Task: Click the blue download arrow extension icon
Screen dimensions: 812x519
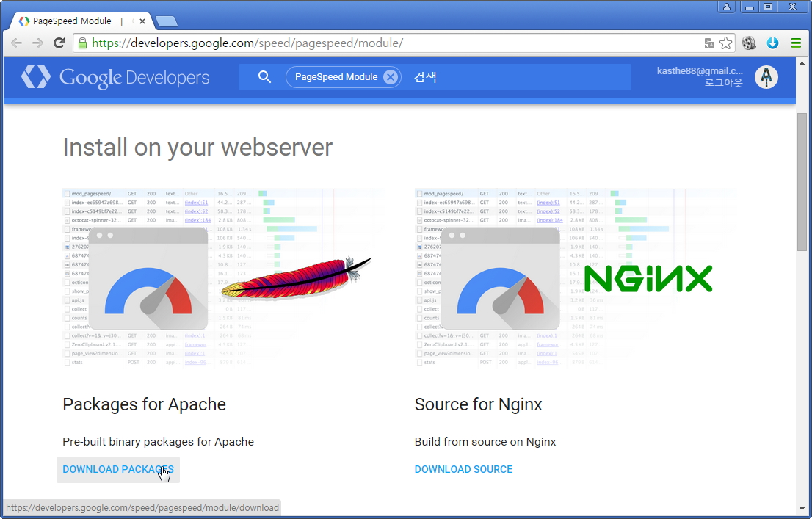Action: (x=772, y=43)
